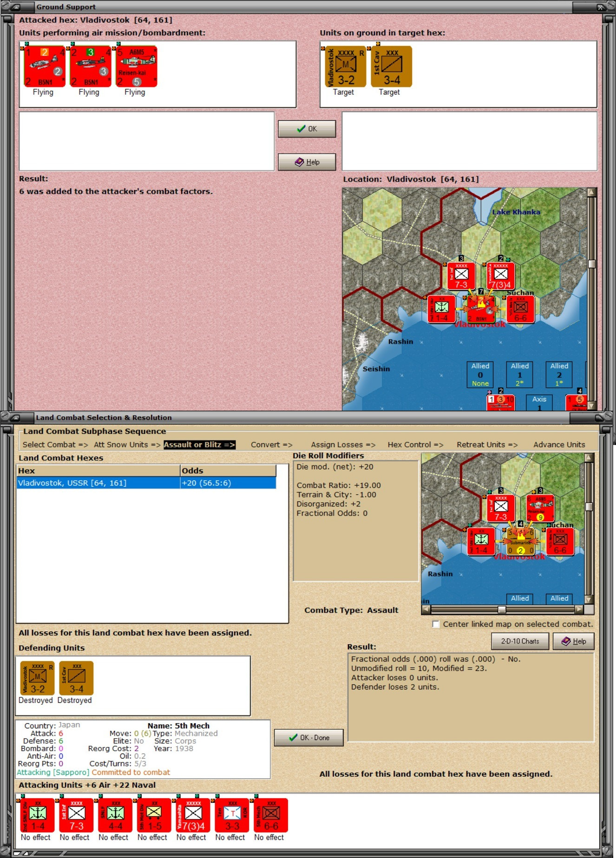This screenshot has height=858, width=616.
Task: Click the 6-6 mech counter on Land Combat map
Action: 560,541
